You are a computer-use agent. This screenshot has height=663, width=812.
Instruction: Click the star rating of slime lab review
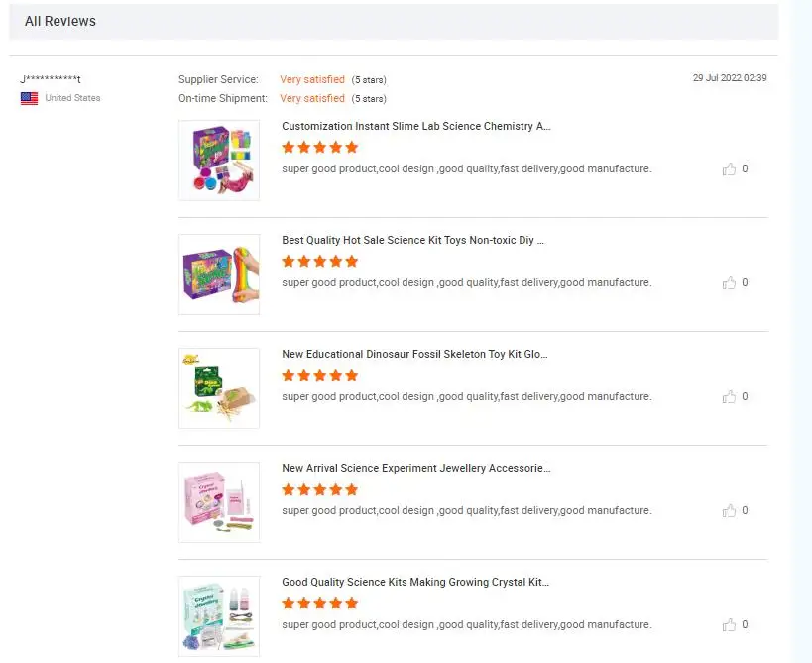[x=319, y=148]
